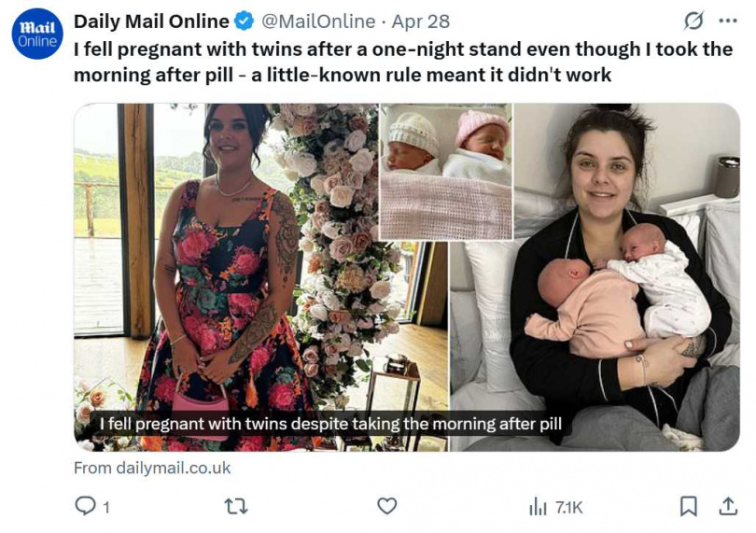Open the Apr 28 post timestamp

pyautogui.click(x=421, y=21)
